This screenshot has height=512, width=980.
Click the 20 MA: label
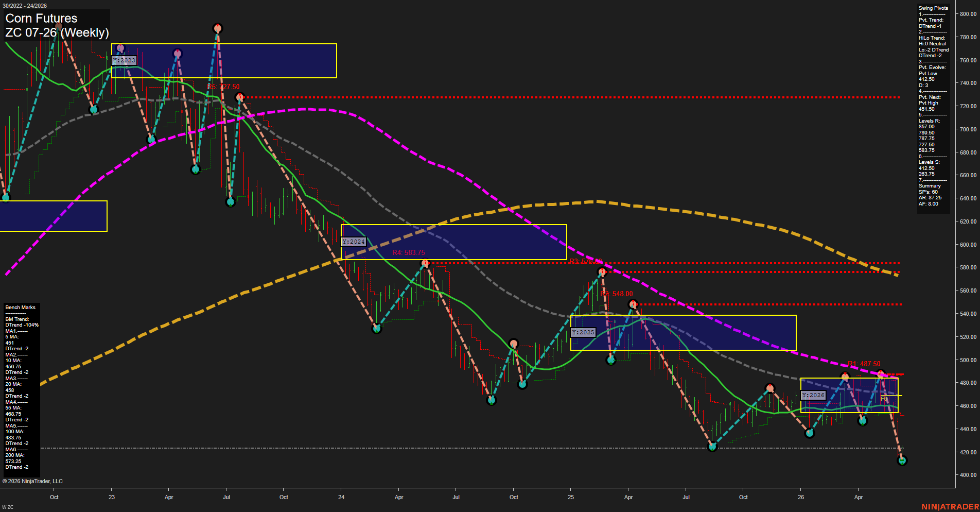(13, 384)
